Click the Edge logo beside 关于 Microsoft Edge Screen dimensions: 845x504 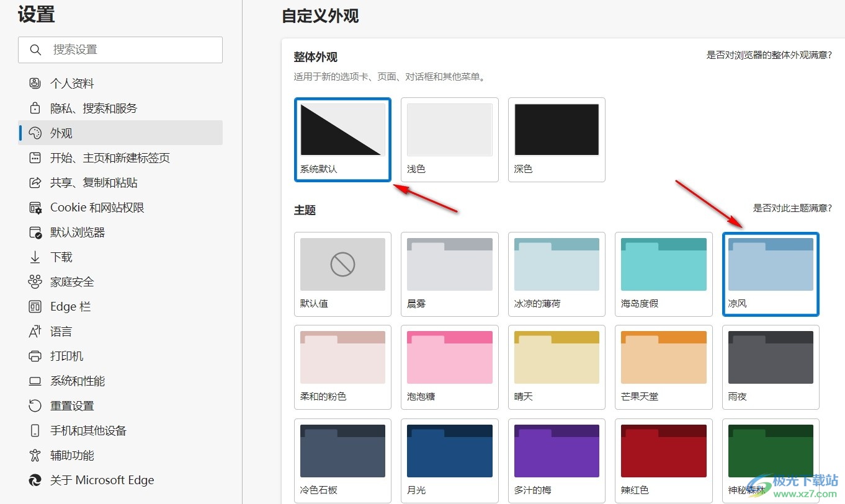(35, 480)
